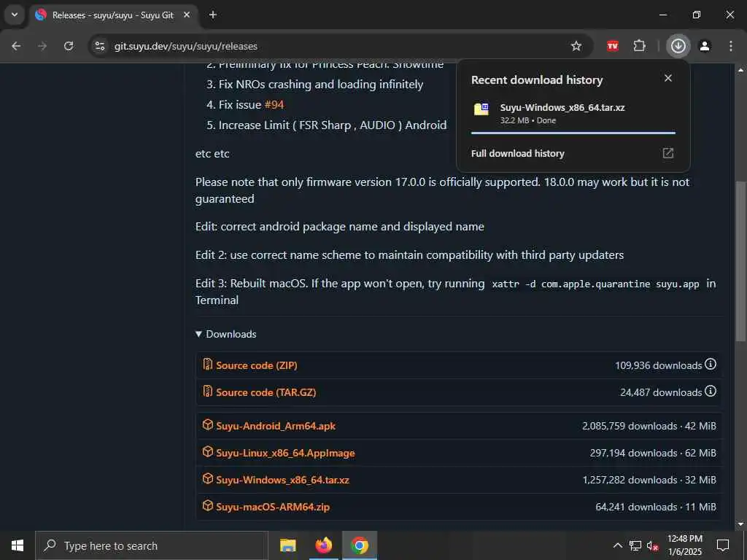Open Firefox from the taskbar

pos(323,545)
